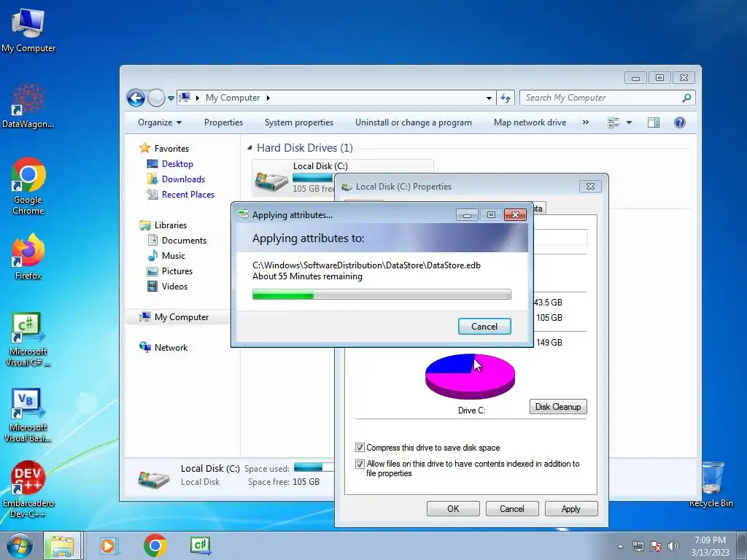747x560 pixels.
Task: Select Music library in sidebar
Action: (x=174, y=256)
